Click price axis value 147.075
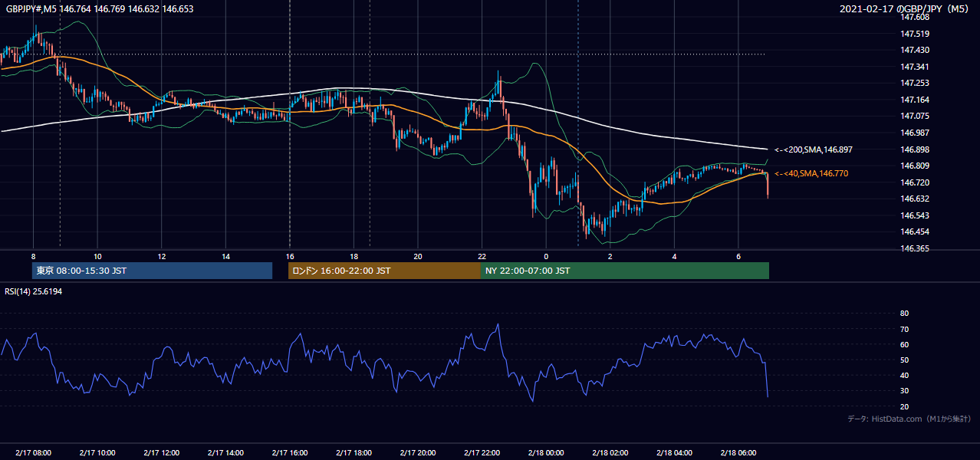Image resolution: width=980 pixels, height=460 pixels. tap(915, 116)
